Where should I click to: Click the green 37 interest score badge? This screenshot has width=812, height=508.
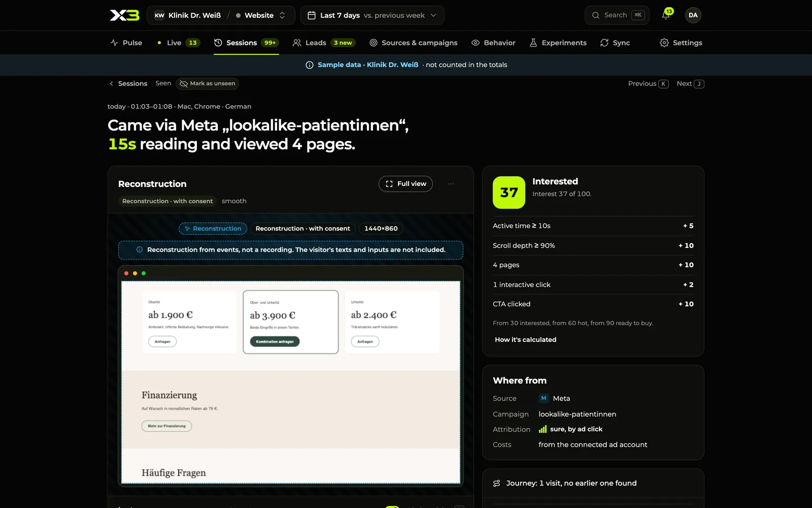509,193
